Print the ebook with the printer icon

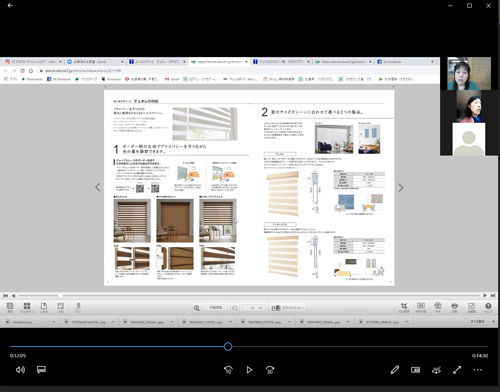click(454, 307)
